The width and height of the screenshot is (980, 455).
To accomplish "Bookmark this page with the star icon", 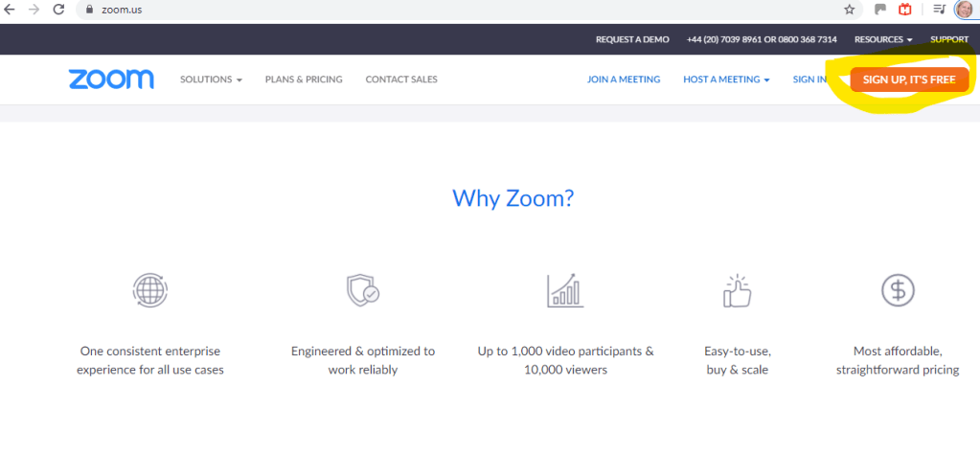I will pyautogui.click(x=849, y=10).
